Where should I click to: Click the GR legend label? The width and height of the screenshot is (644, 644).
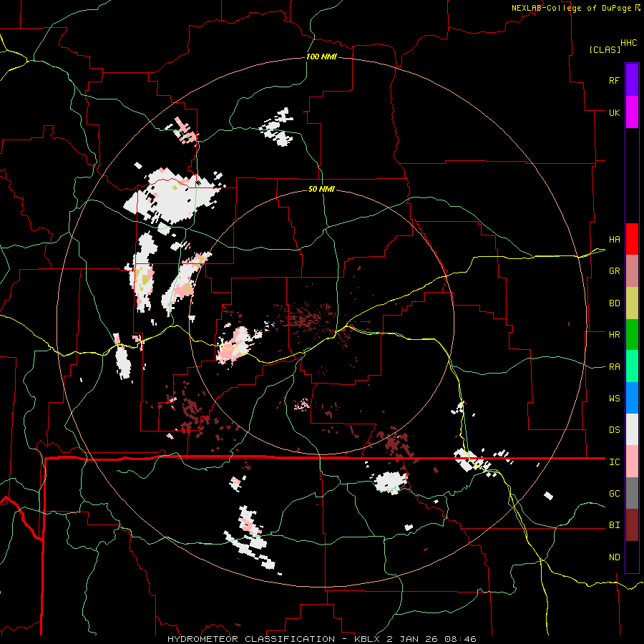614,271
